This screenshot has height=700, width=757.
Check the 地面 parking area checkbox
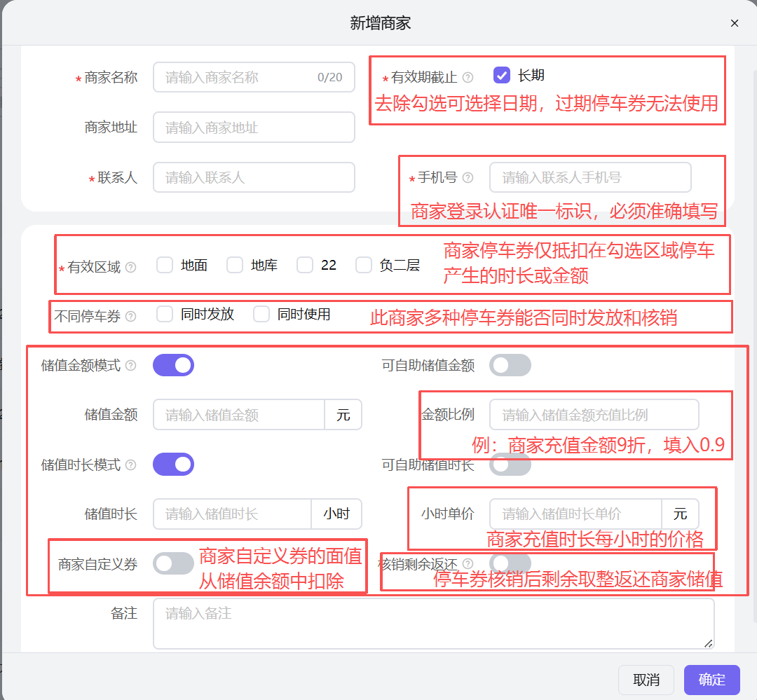(165, 266)
